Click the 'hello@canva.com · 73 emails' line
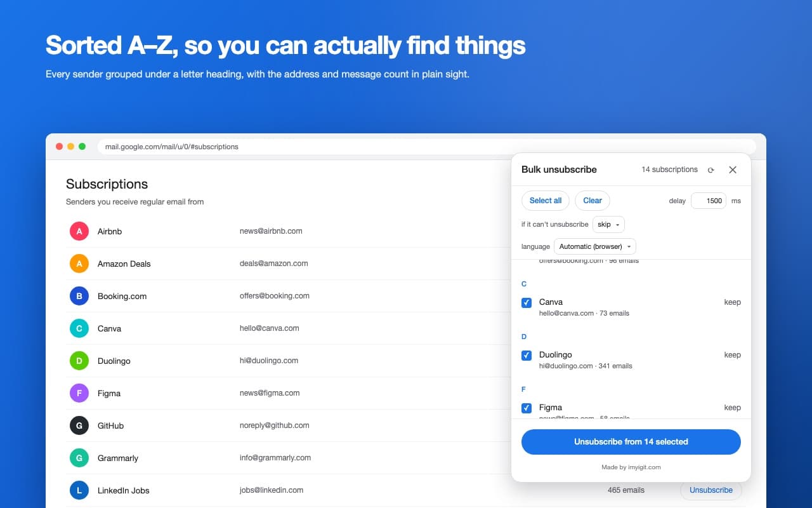Viewport: 812px width, 508px height. point(584,314)
